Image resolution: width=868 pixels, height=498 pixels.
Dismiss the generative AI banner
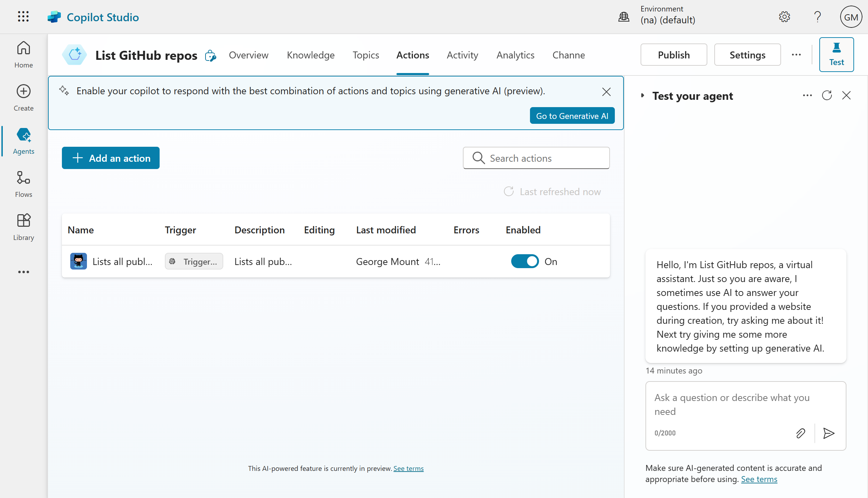coord(606,92)
